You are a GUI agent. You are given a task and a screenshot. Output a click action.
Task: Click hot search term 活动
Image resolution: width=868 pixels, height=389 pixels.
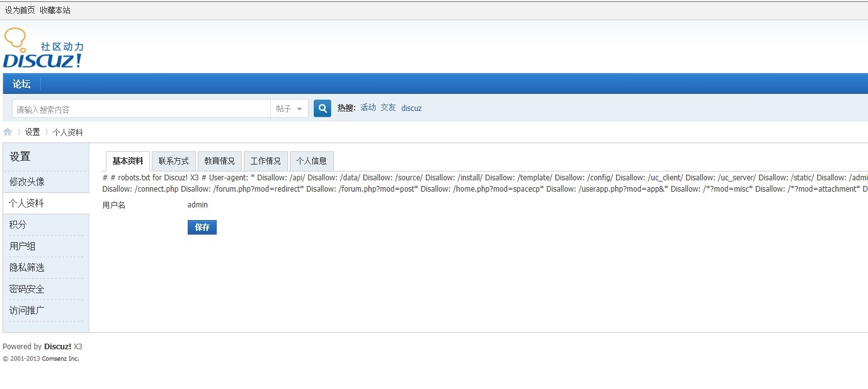pyautogui.click(x=368, y=108)
